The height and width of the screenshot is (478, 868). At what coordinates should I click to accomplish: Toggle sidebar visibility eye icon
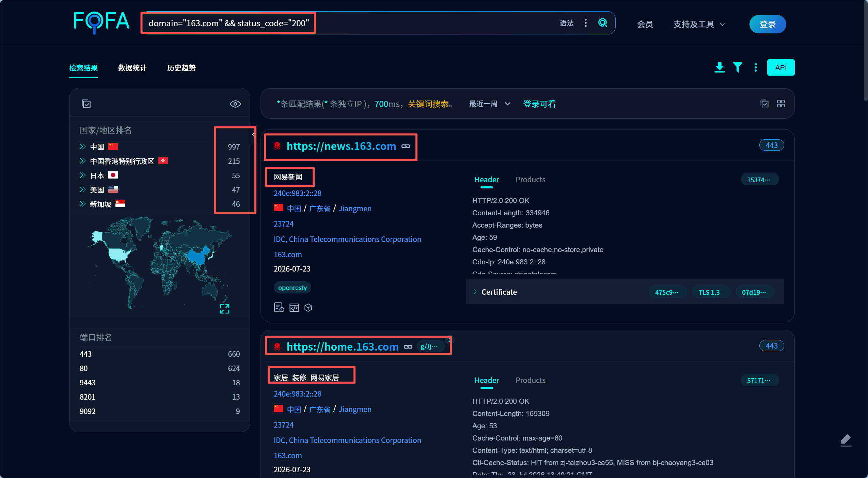[x=235, y=104]
